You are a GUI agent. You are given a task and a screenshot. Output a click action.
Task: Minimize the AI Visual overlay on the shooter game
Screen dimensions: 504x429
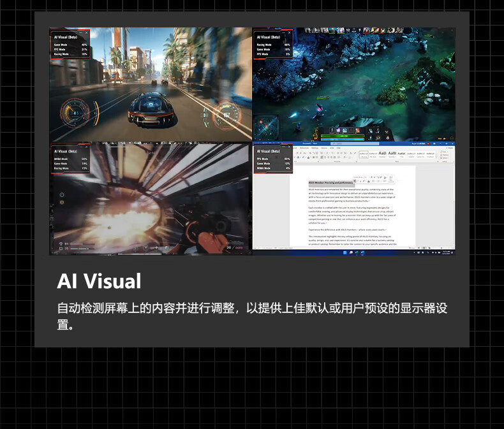(81, 147)
